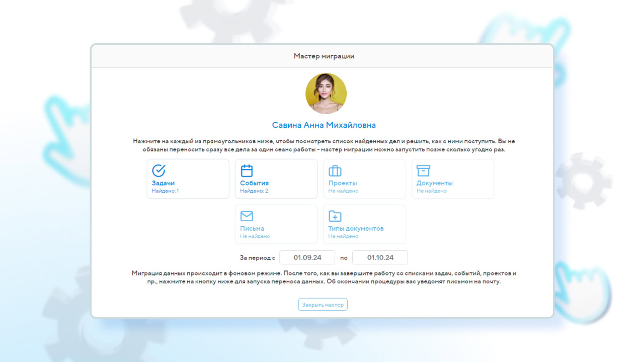Open the Письма tile label
This screenshot has width=644, height=362.
point(252,228)
